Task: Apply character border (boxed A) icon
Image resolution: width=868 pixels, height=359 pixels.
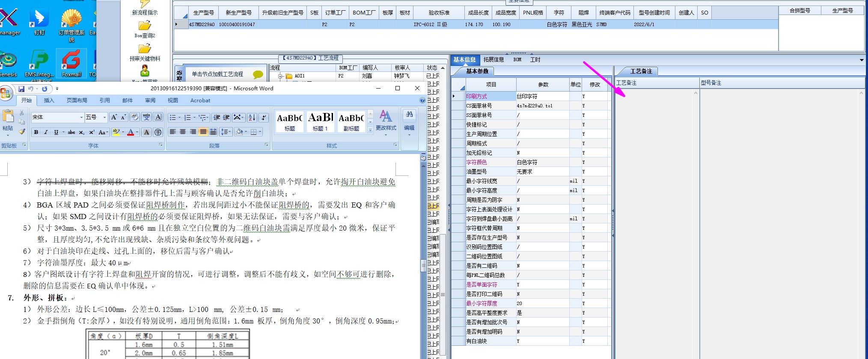Action: (x=158, y=117)
